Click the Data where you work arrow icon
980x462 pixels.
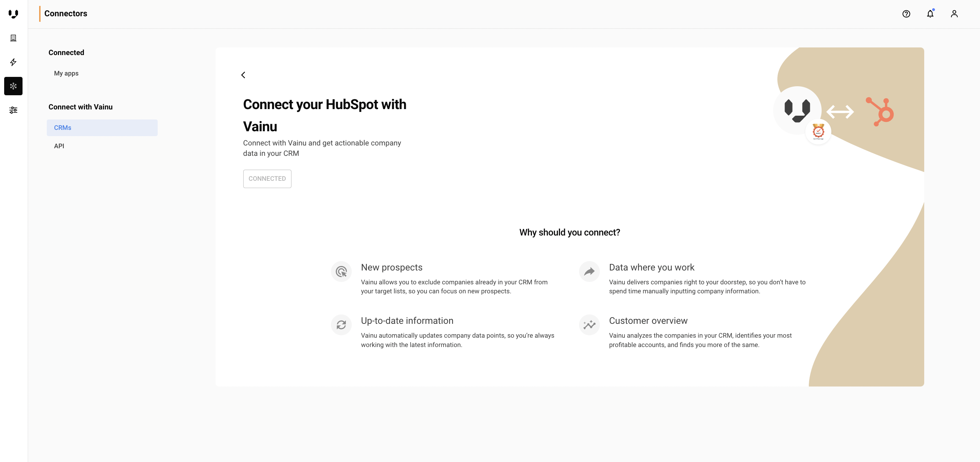point(589,272)
